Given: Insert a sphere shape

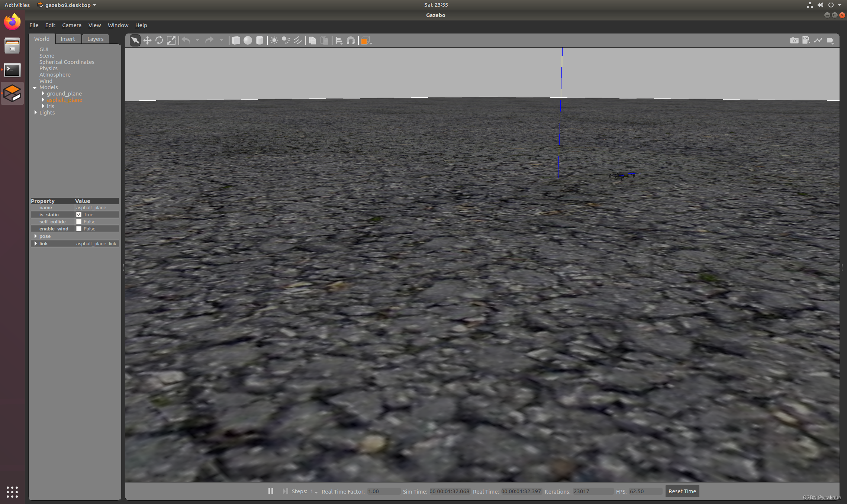Looking at the screenshot, I should (x=248, y=41).
